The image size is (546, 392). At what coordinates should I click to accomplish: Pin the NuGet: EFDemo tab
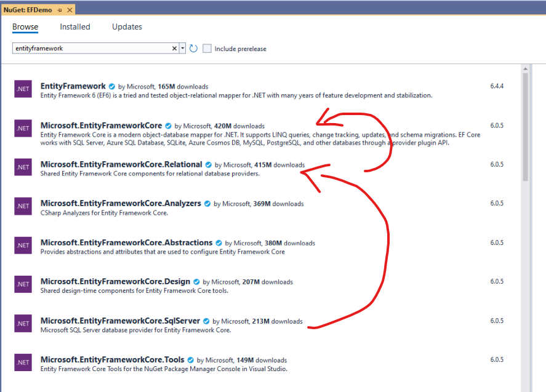click(60, 10)
